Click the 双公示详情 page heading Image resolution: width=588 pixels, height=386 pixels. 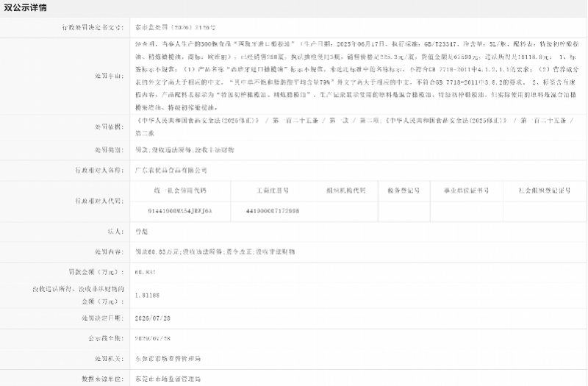26,8
